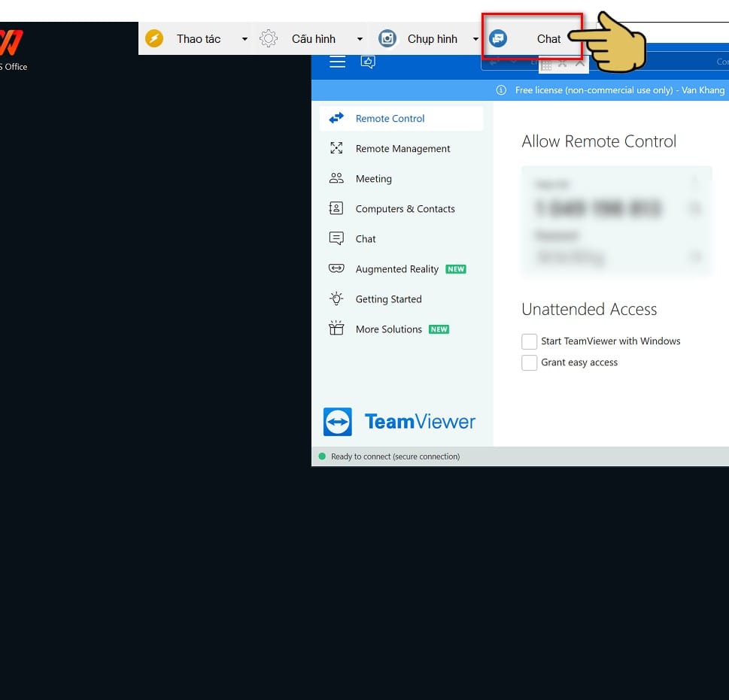This screenshot has height=700, width=729.
Task: Click the TeamViewer logo
Action: (399, 422)
